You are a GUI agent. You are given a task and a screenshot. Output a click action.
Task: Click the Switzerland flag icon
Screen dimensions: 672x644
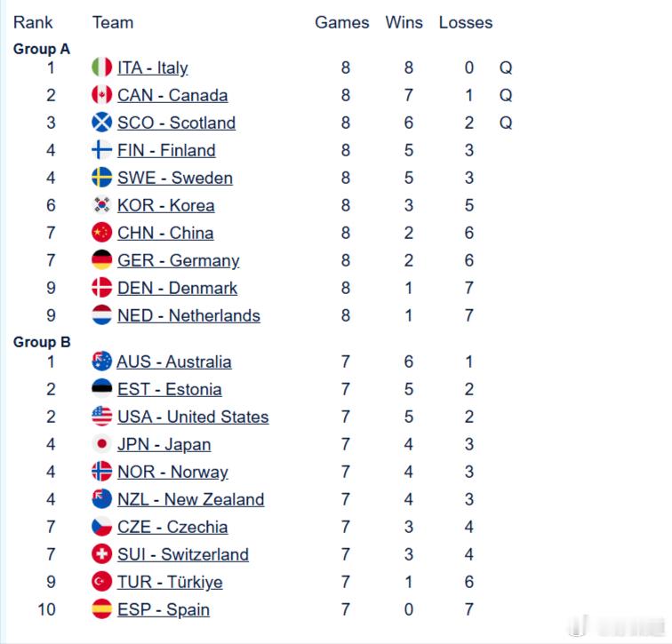(101, 553)
